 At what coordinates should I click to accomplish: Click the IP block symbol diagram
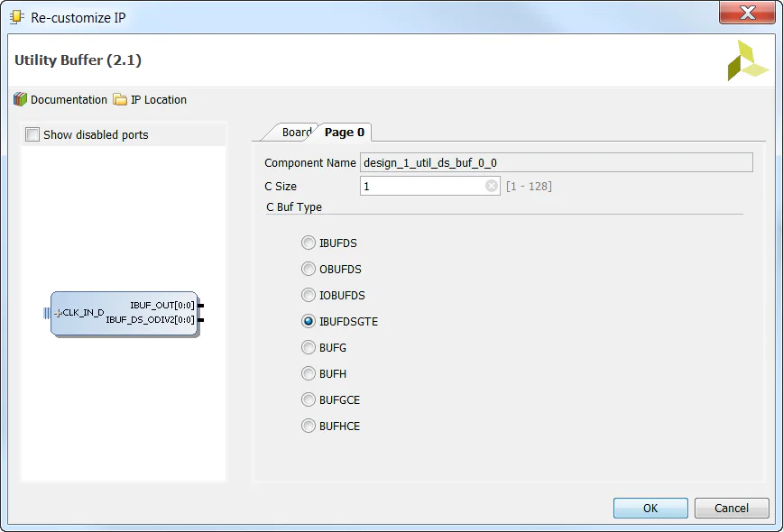coord(124,314)
